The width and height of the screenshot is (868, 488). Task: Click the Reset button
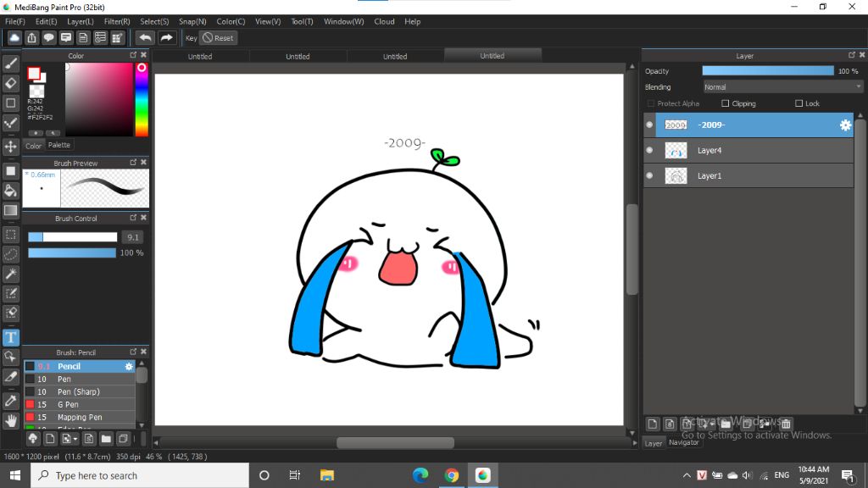point(218,38)
